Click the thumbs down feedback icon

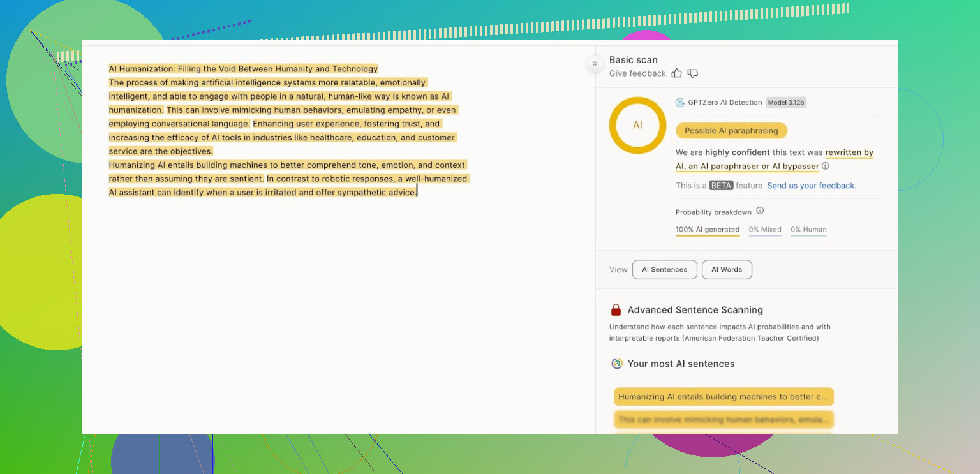pos(693,73)
